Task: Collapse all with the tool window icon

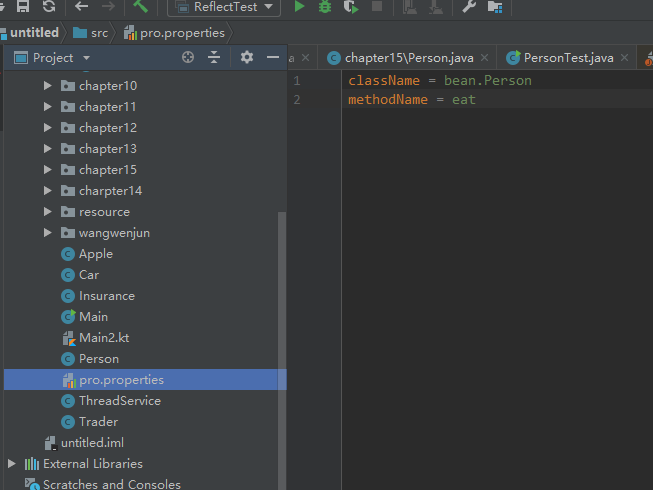Action: pos(214,57)
